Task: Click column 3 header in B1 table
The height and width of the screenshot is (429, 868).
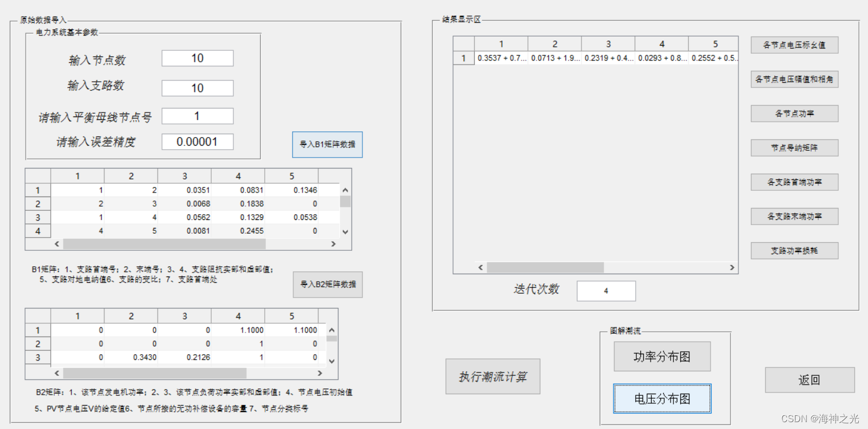Action: [184, 176]
